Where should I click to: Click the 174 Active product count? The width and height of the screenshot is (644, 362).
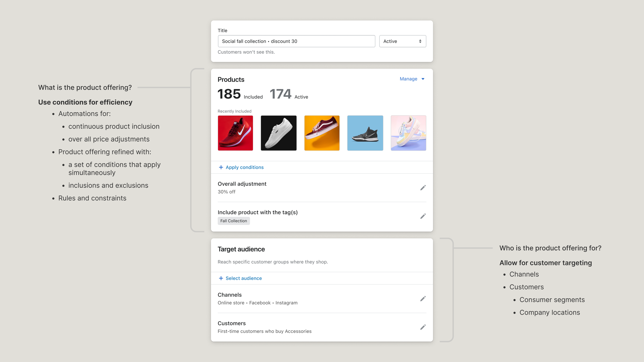(281, 94)
